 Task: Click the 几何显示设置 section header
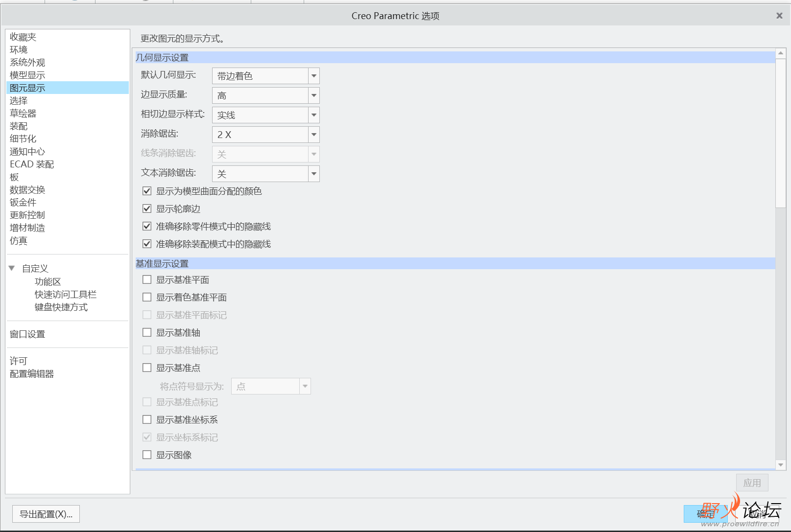455,57
